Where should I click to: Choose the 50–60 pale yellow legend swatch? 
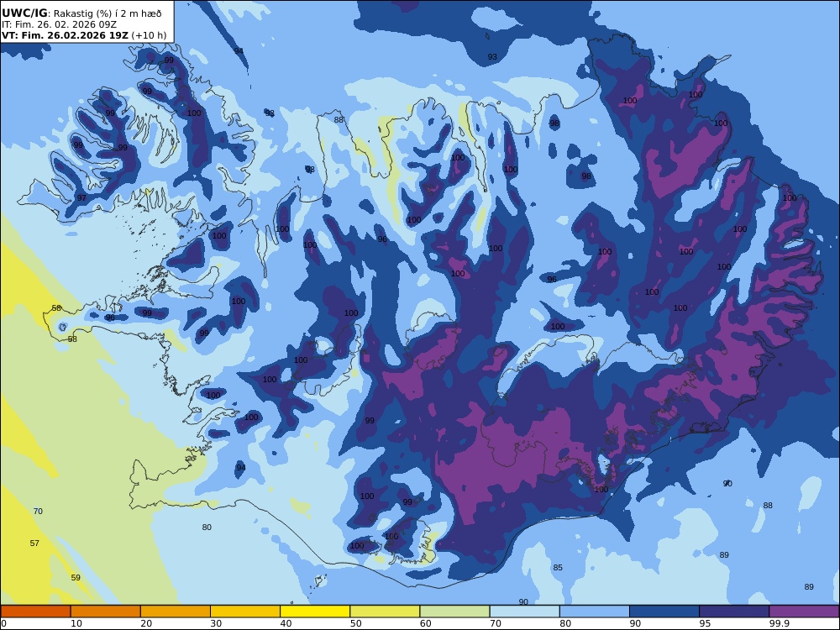pyautogui.click(x=385, y=612)
